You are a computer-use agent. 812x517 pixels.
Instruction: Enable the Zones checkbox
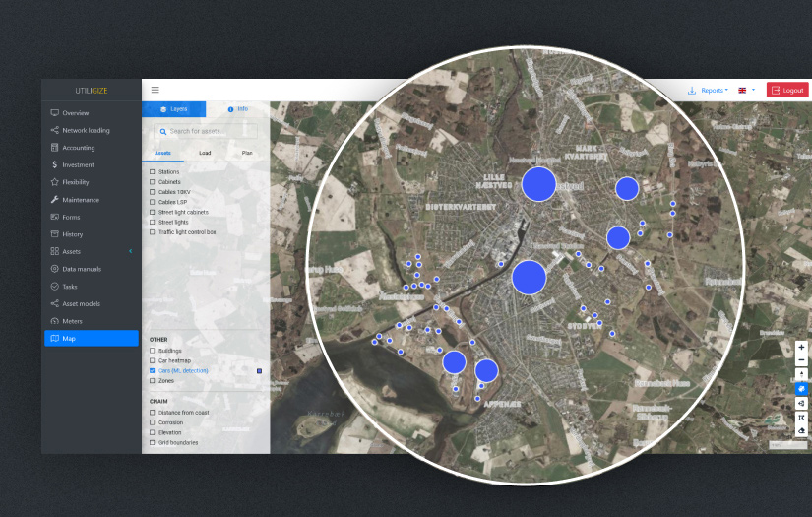[x=153, y=381]
